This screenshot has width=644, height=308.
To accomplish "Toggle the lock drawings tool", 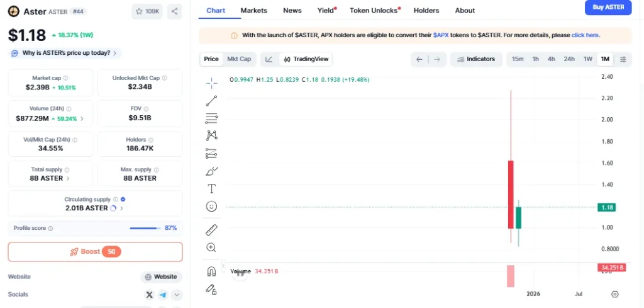I will (211, 289).
